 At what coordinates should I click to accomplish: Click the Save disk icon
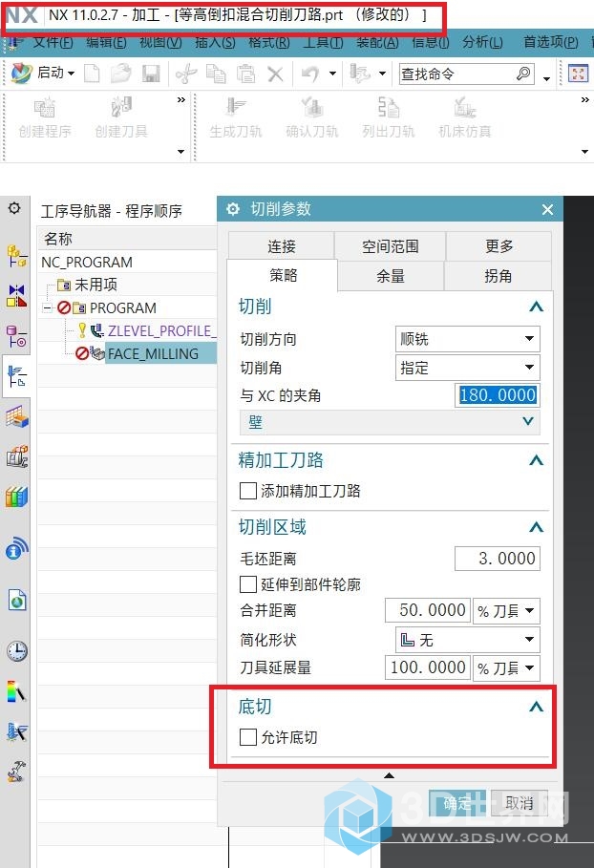[150, 74]
